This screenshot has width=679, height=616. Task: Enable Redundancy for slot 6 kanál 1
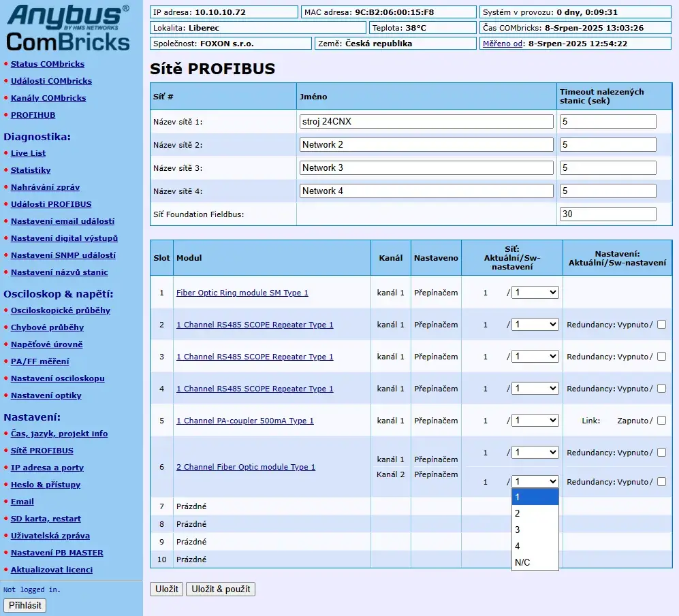click(661, 453)
